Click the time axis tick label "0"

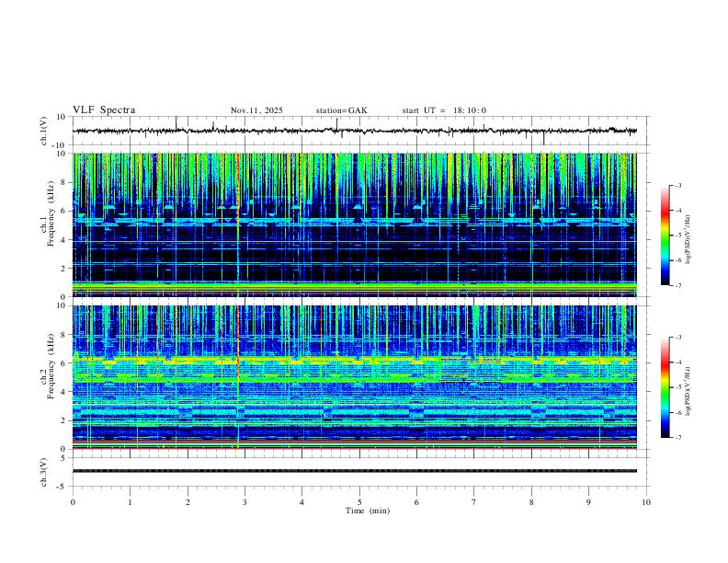pyautogui.click(x=73, y=502)
